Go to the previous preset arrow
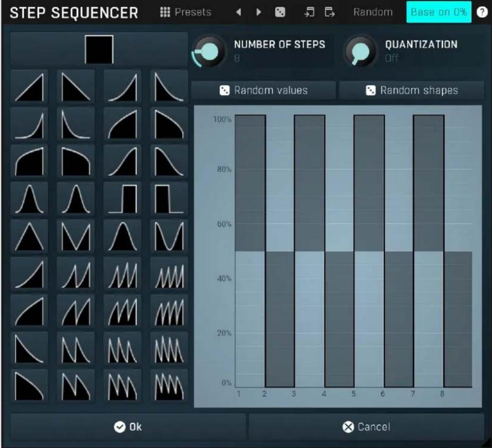The height and width of the screenshot is (448, 492). [x=238, y=12]
